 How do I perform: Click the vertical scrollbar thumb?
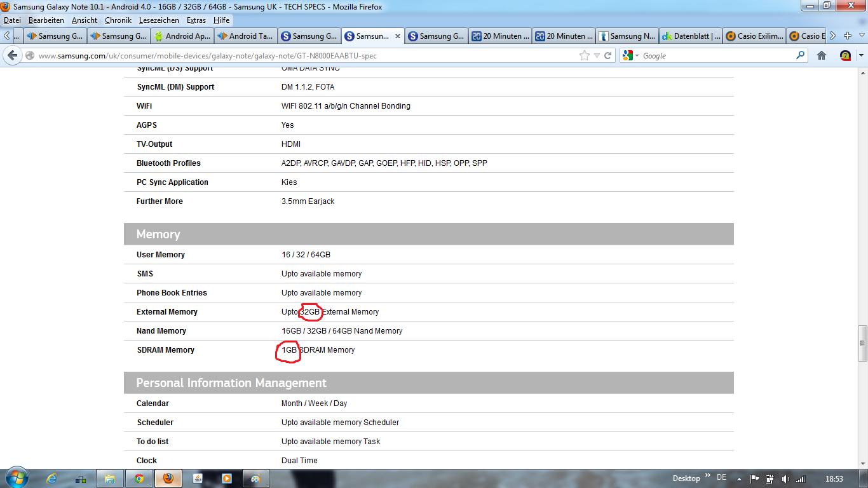pyautogui.click(x=862, y=344)
